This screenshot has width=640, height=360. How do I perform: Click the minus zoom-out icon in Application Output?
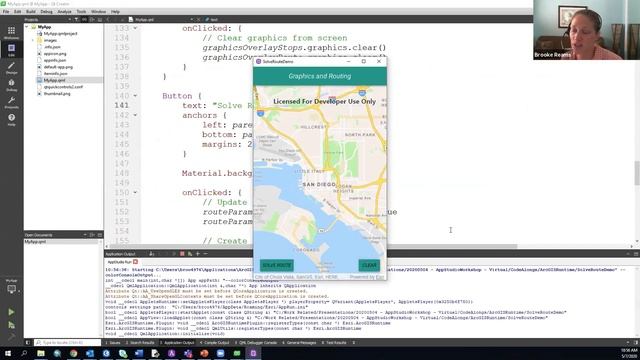pos(205,254)
